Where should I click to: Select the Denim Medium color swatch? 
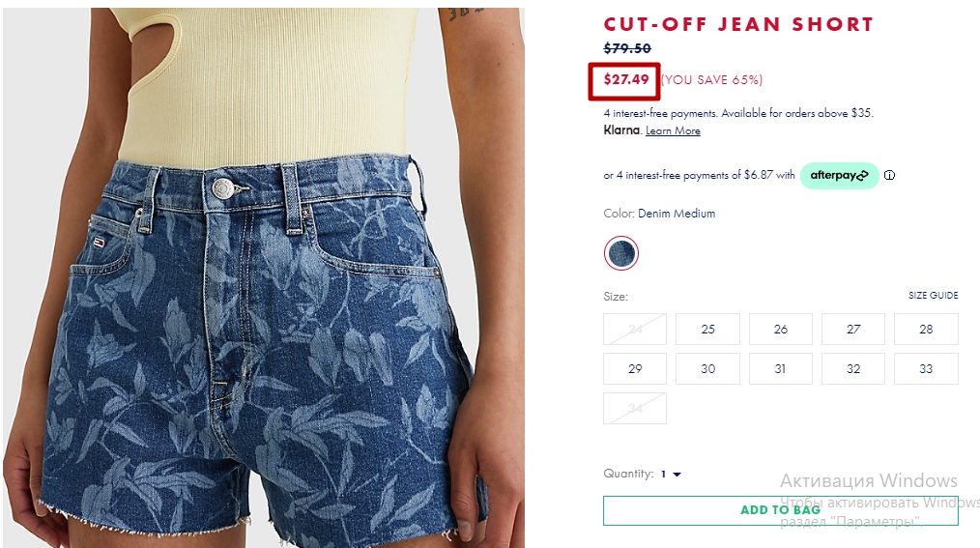(x=621, y=253)
